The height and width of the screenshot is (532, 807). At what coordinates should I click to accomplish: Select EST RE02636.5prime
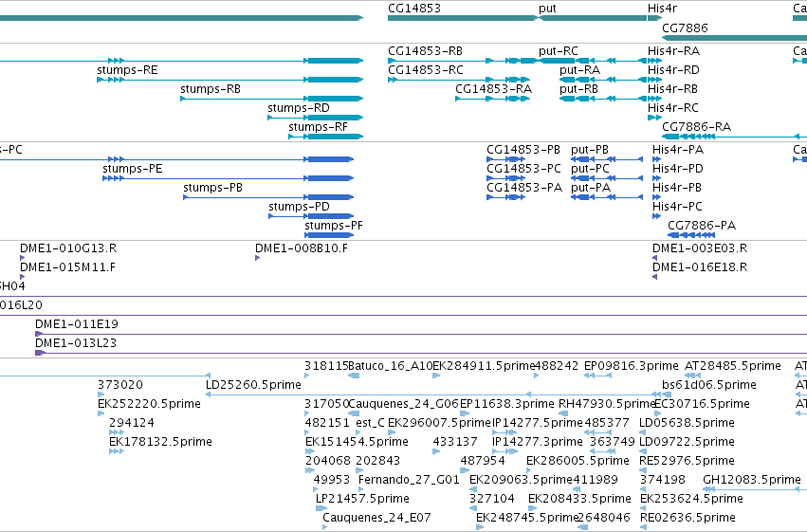(642, 528)
